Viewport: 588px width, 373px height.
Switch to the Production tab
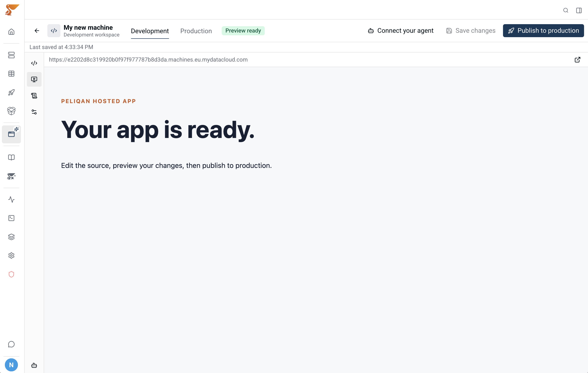coord(196,31)
